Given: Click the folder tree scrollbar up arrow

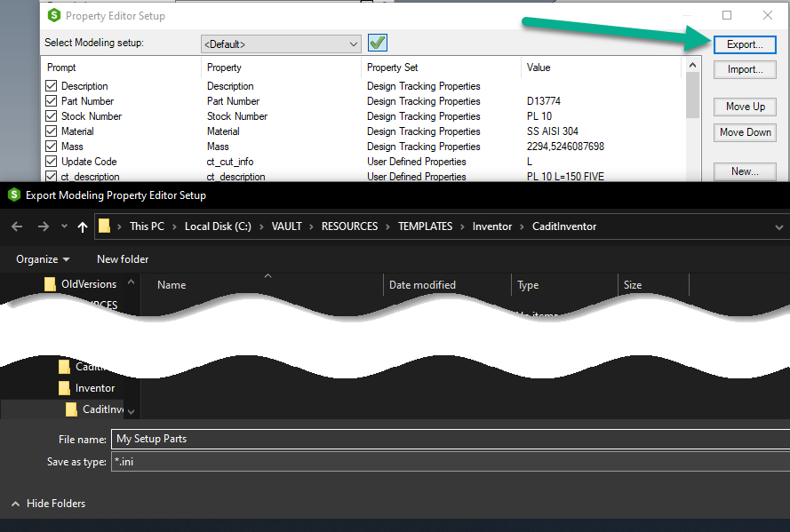Looking at the screenshot, I should pos(131,282).
